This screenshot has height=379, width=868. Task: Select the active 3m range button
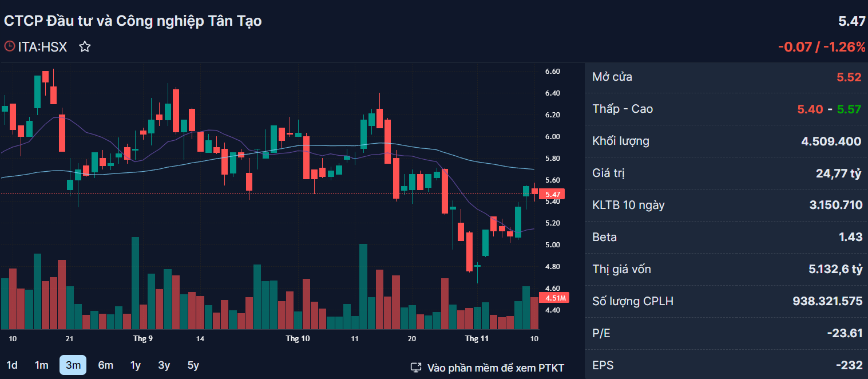[73, 365]
